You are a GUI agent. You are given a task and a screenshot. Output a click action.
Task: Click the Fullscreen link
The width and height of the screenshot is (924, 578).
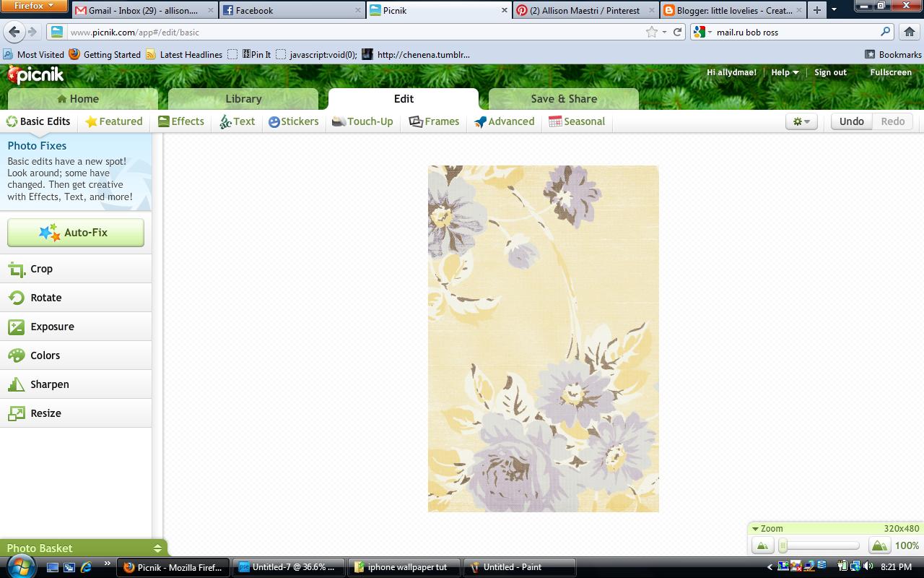pyautogui.click(x=891, y=72)
